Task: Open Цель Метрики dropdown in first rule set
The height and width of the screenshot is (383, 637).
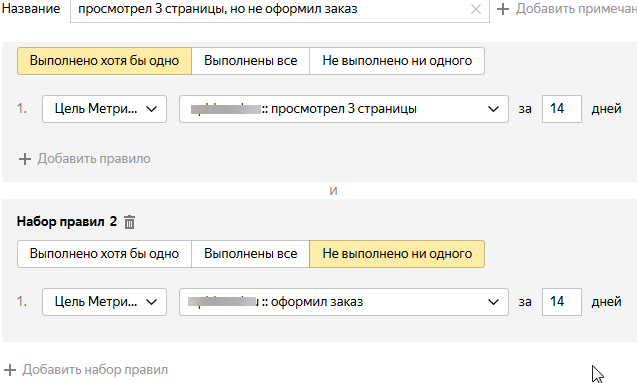Action: (x=104, y=109)
